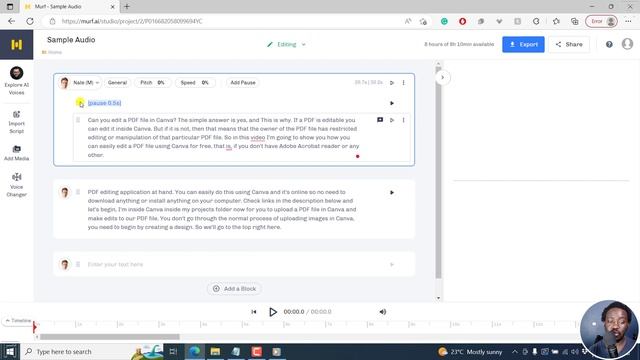Screen dimensions: 640x360
Task: Open Explore AI Voices
Action: coord(16,81)
